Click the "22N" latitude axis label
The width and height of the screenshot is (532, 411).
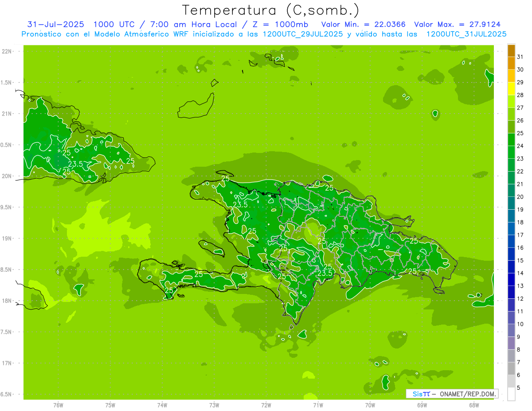[7, 51]
